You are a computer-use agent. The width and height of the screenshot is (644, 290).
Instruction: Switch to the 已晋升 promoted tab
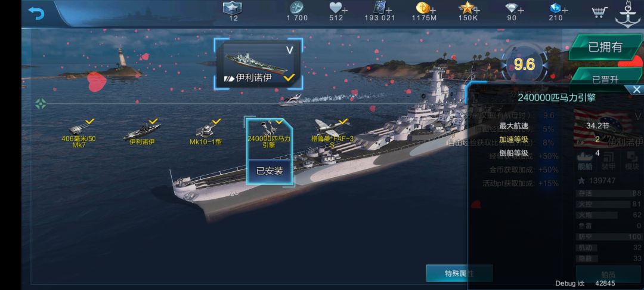[605, 78]
